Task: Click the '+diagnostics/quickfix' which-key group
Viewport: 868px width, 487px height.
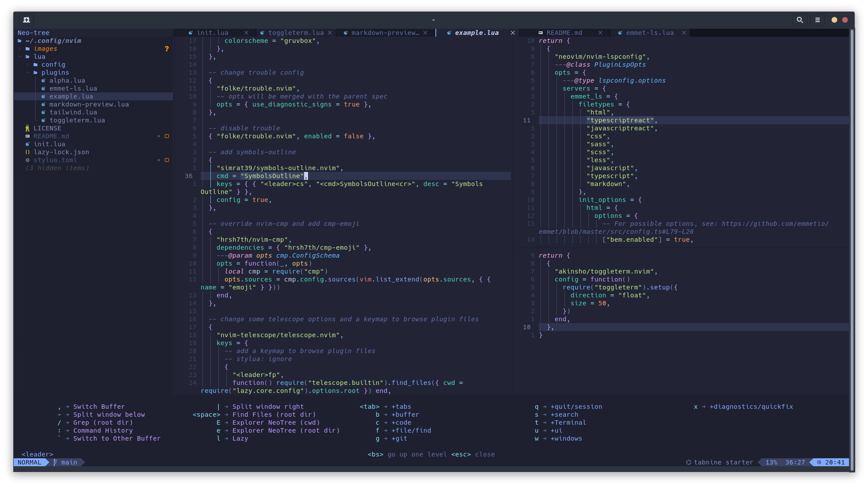Action: pyautogui.click(x=751, y=407)
